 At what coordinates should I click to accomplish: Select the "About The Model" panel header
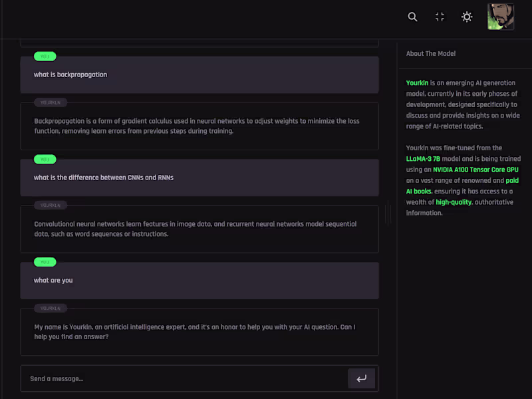[x=431, y=54]
